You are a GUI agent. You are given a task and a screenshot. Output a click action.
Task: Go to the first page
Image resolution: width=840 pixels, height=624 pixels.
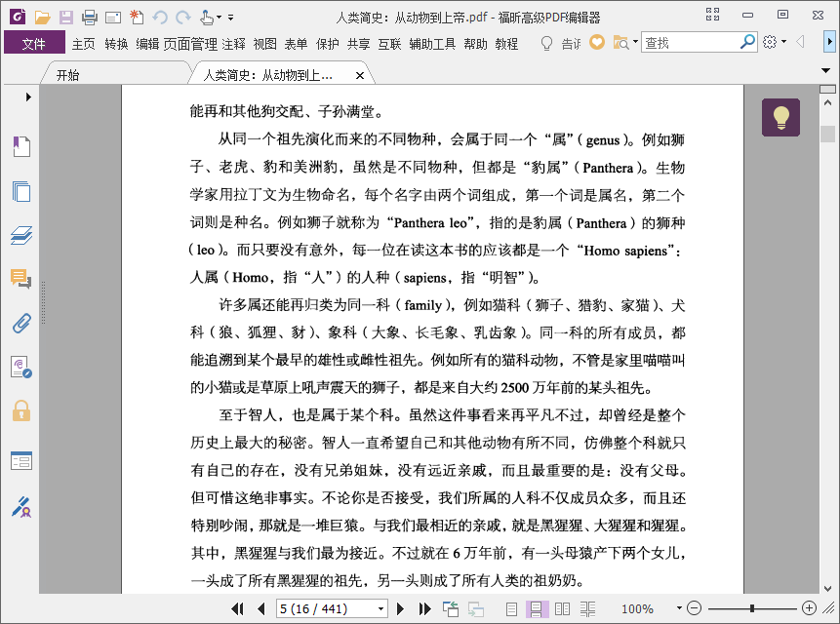pyautogui.click(x=237, y=608)
